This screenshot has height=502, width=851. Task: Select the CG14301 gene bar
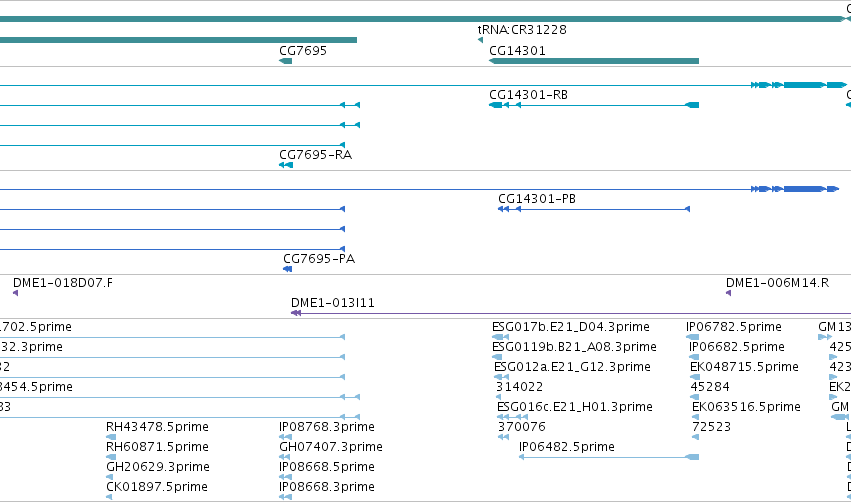click(x=594, y=61)
